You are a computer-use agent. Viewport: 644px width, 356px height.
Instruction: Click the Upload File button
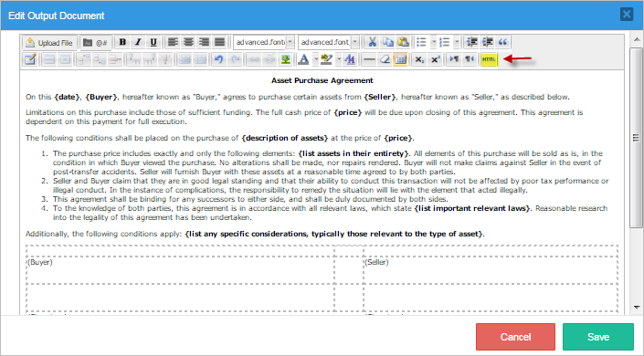(x=48, y=42)
